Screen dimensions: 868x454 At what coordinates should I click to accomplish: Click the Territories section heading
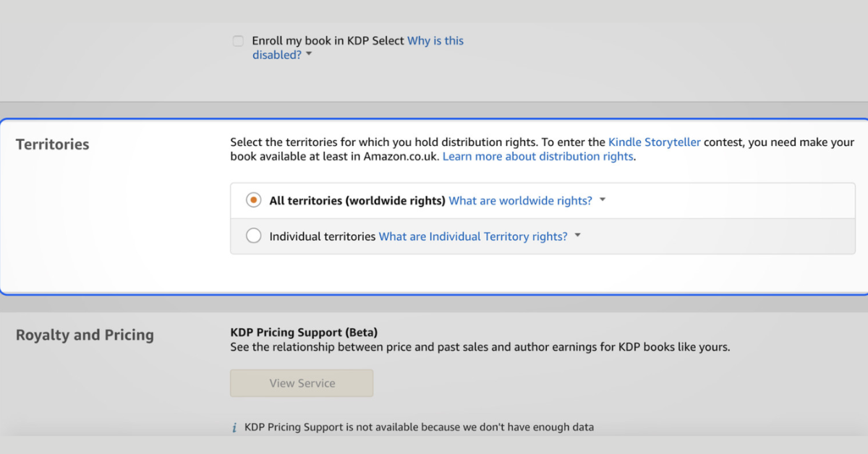point(53,145)
